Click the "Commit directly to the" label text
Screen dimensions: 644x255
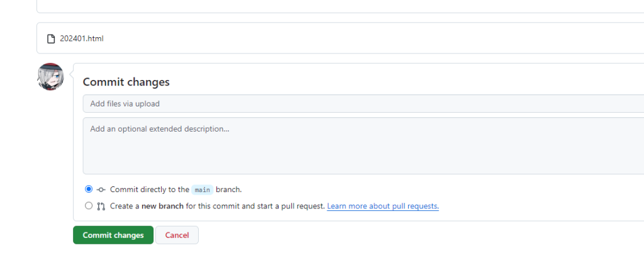point(150,190)
